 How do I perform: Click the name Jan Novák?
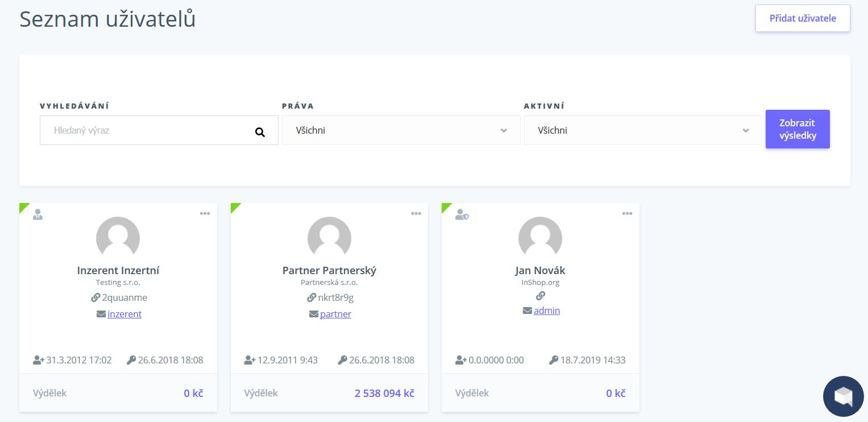[541, 270]
